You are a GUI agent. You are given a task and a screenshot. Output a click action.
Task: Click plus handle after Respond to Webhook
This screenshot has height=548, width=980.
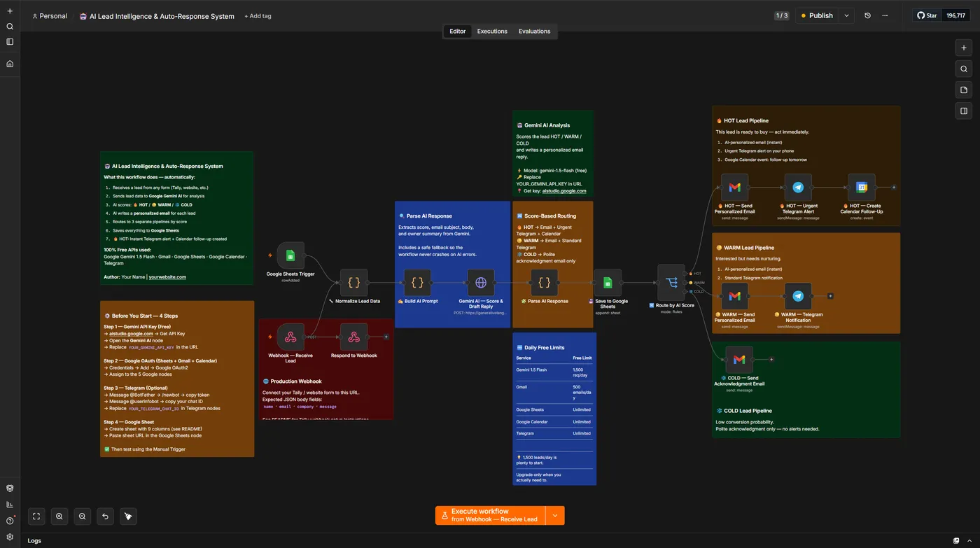point(386,337)
